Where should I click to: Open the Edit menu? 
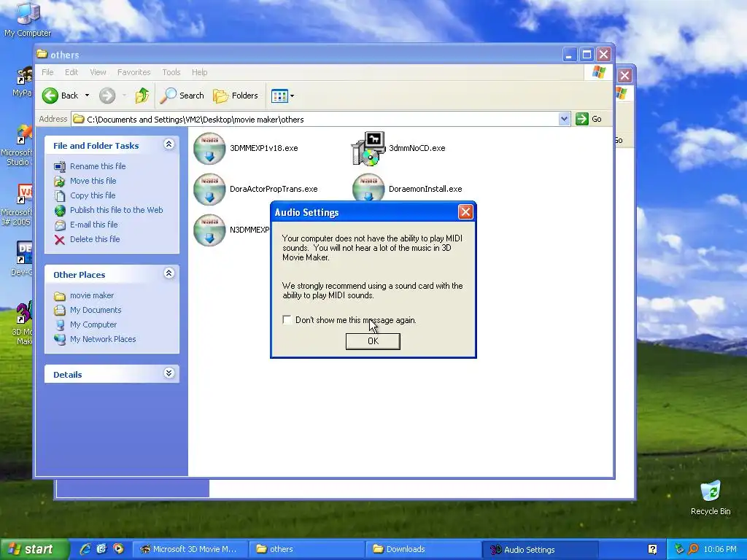pyautogui.click(x=71, y=72)
